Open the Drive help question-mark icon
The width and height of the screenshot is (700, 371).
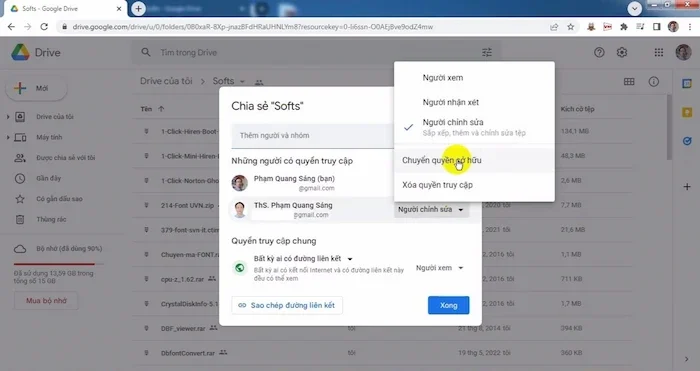[599, 52]
